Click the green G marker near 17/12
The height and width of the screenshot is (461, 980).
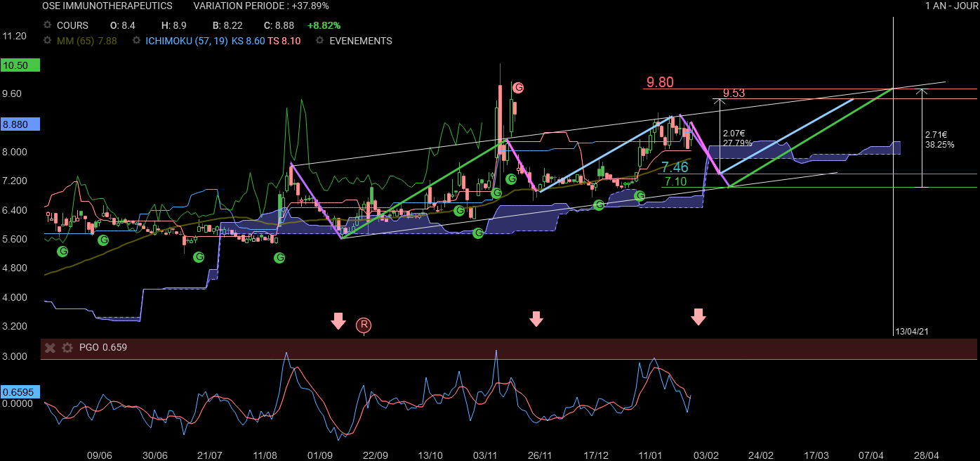pyautogui.click(x=599, y=204)
